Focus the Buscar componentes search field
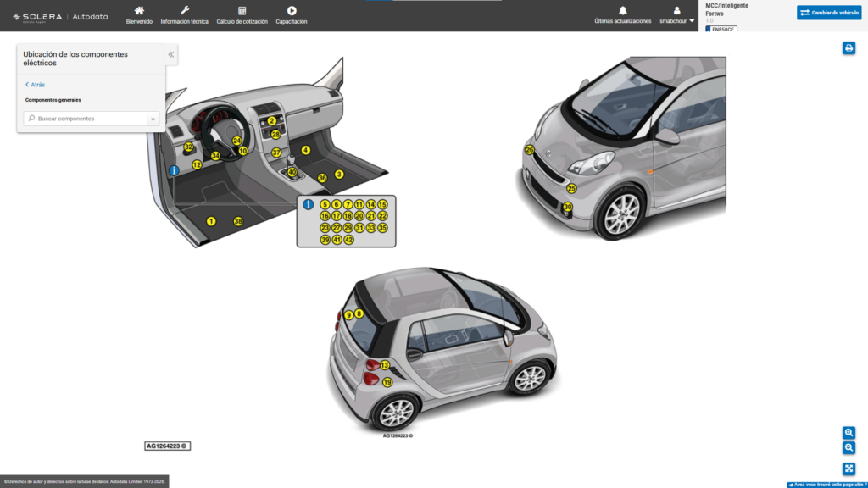Image resolution: width=868 pixels, height=488 pixels. point(86,119)
